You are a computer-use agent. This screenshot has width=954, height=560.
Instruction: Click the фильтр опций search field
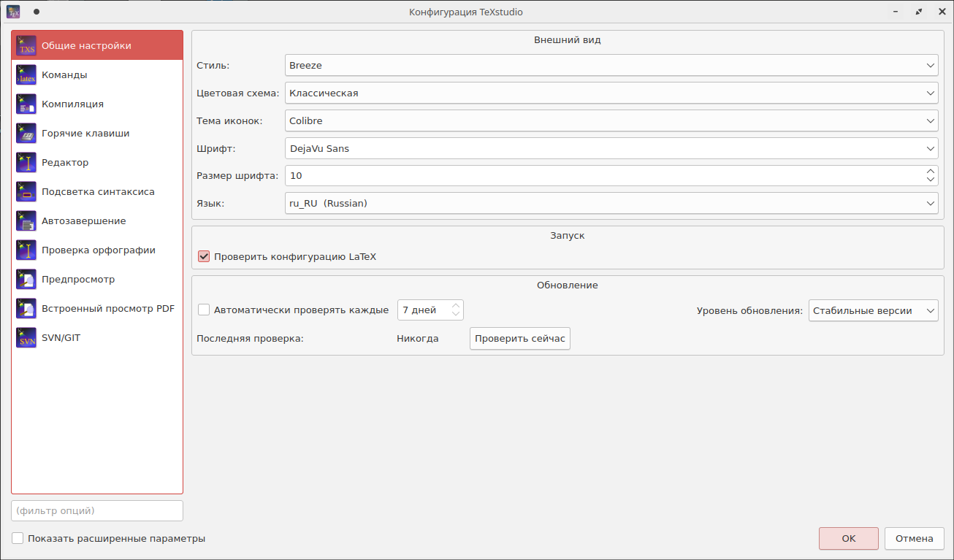[97, 510]
